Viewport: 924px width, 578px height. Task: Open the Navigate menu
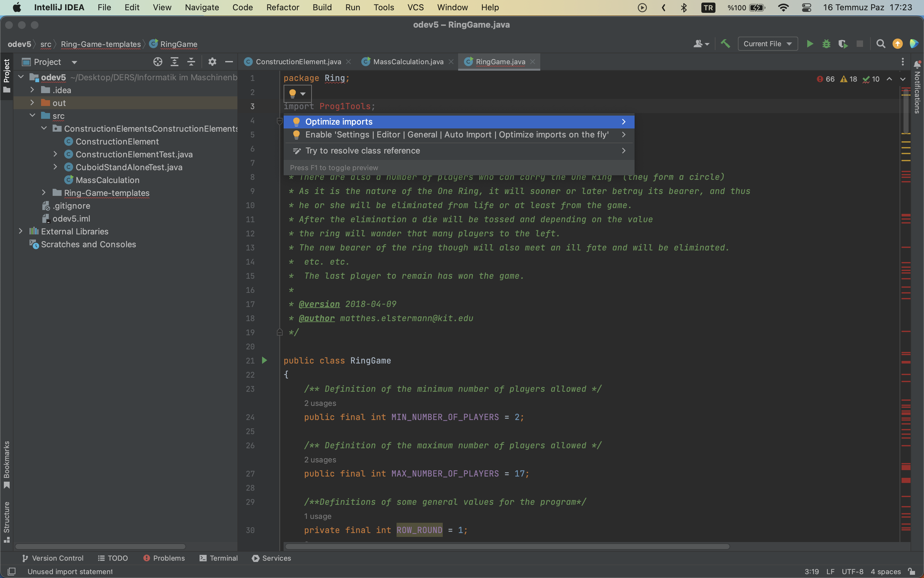point(201,8)
